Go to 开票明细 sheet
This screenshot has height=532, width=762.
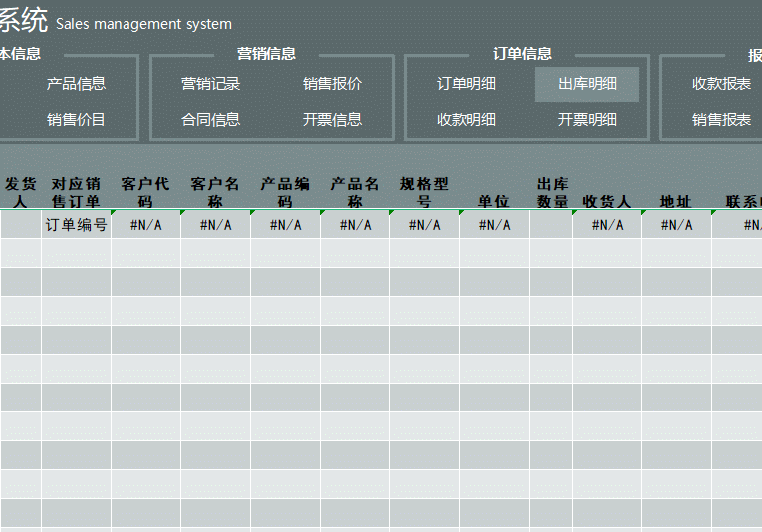587,119
